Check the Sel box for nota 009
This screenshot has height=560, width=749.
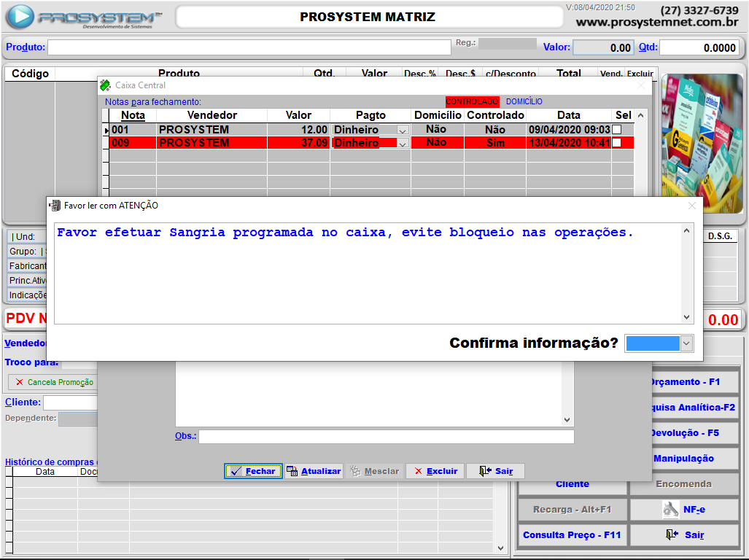point(617,143)
